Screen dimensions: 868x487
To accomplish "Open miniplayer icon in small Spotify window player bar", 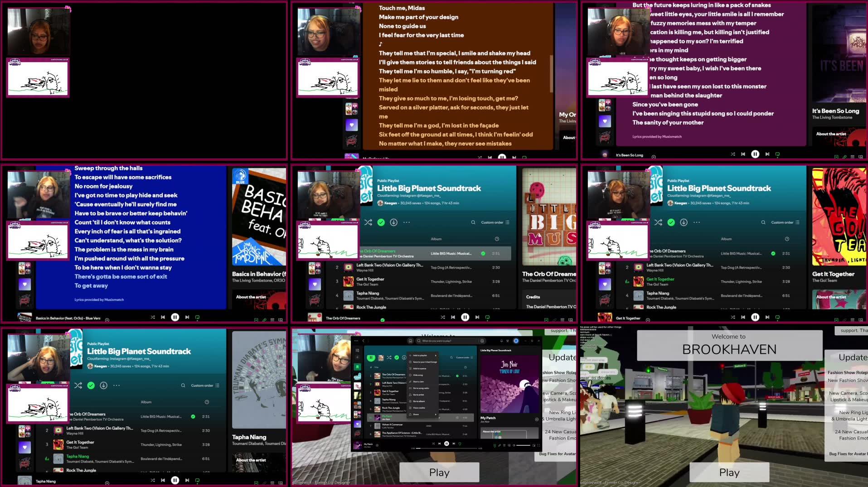I will point(533,445).
